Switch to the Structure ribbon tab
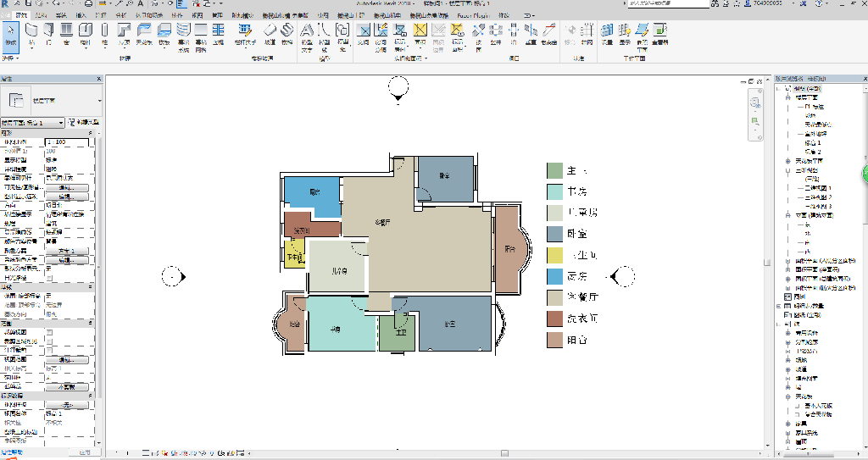 coord(41,15)
